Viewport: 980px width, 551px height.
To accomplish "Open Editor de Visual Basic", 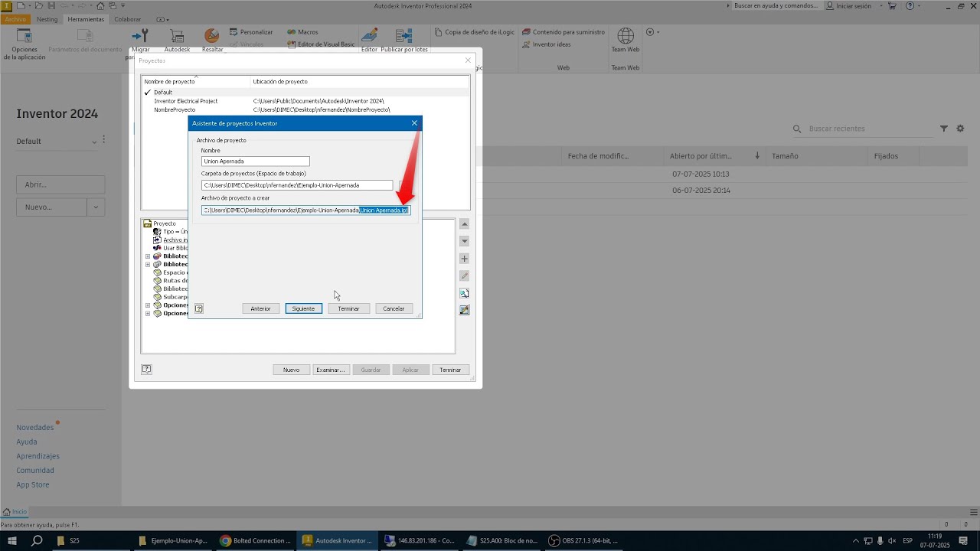I will (x=321, y=44).
